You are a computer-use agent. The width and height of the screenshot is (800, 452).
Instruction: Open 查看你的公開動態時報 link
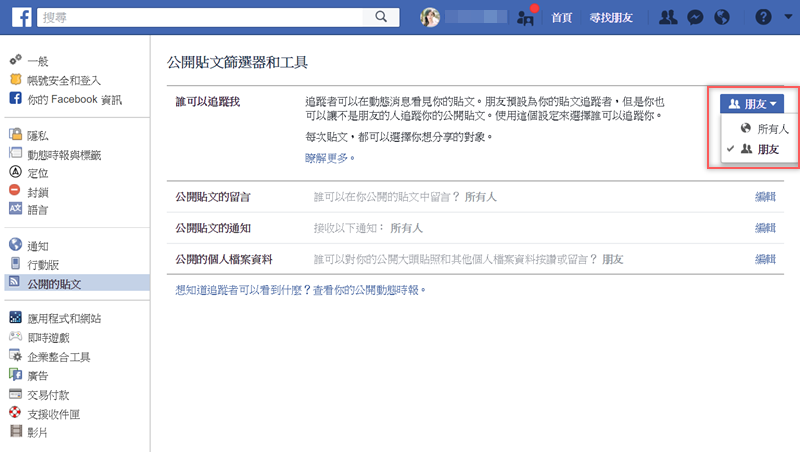coord(369,290)
